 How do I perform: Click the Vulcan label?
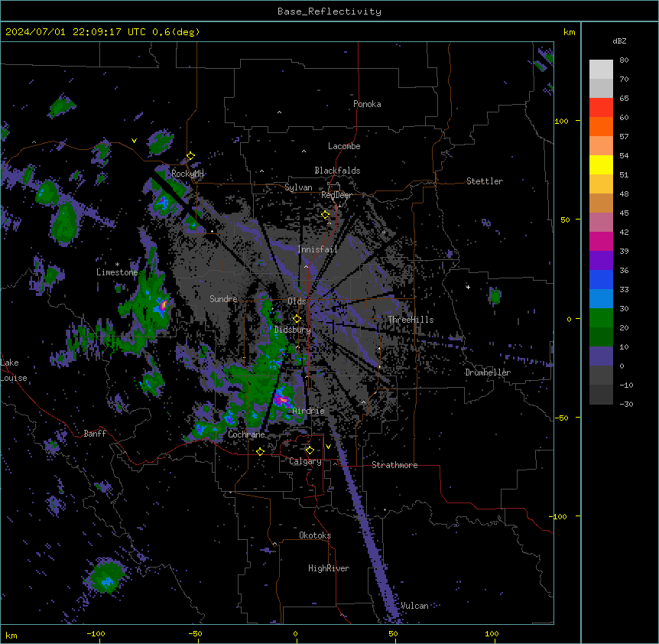tap(414, 606)
